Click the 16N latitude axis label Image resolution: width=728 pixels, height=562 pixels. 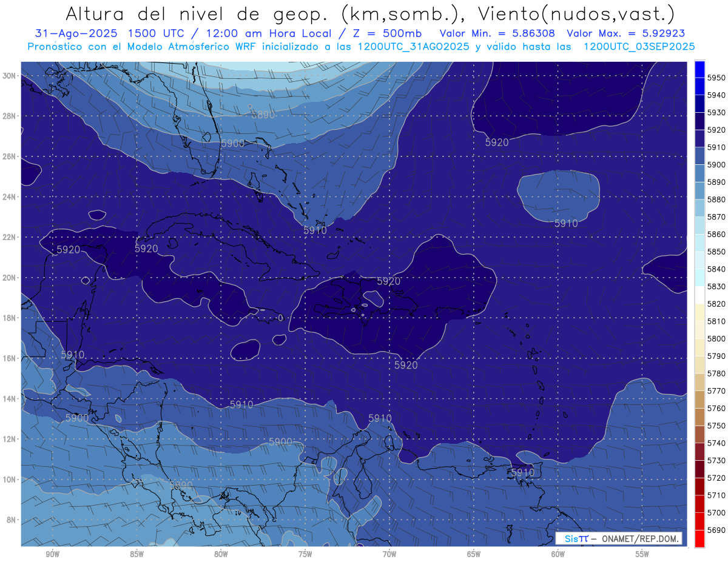tap(8, 358)
